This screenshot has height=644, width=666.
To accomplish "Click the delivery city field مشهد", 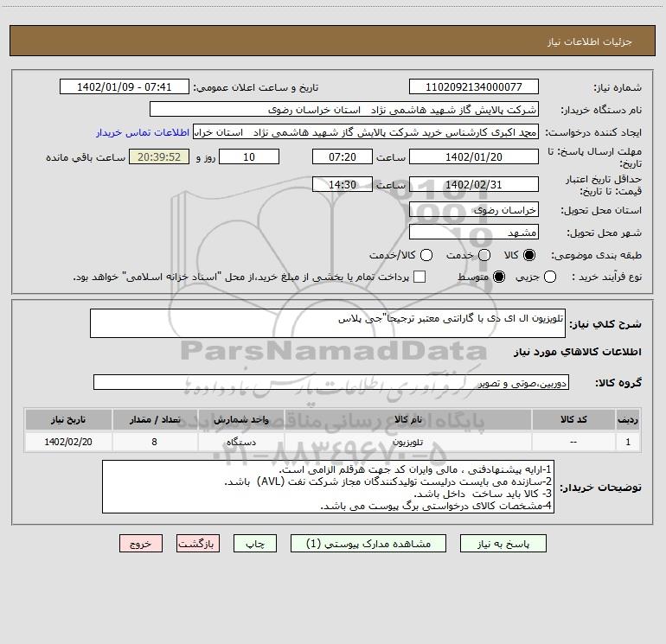I will click(x=474, y=233).
